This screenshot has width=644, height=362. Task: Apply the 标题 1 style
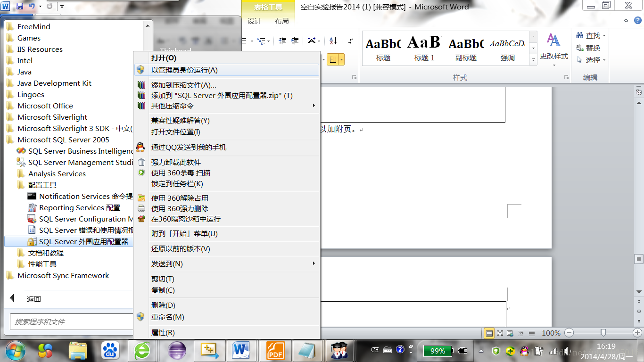pyautogui.click(x=424, y=49)
